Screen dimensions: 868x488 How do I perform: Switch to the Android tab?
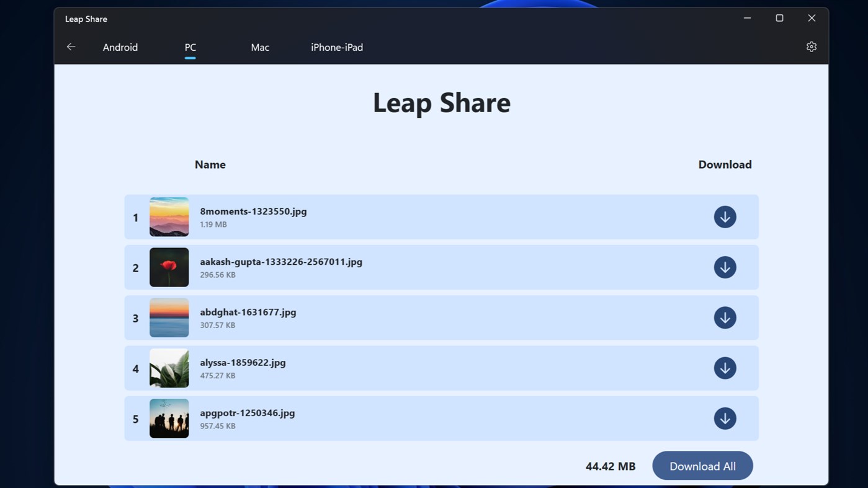[120, 47]
